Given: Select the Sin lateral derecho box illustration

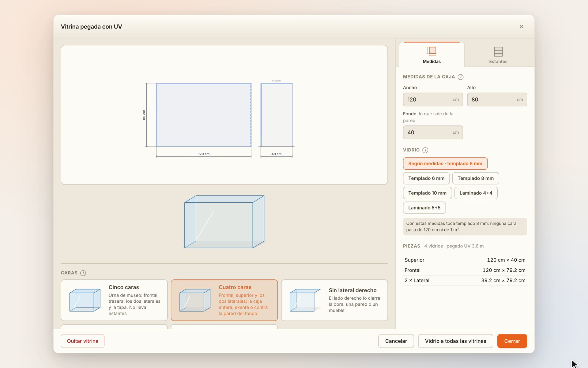Looking at the screenshot, I should pyautogui.click(x=305, y=300).
